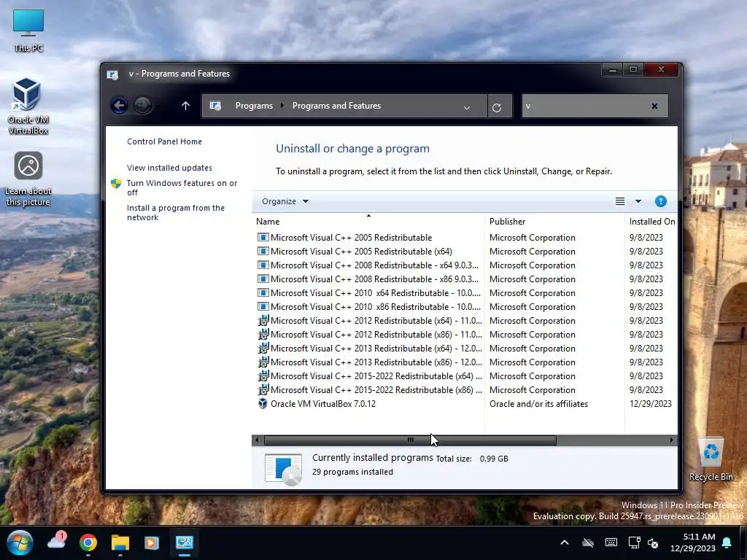The width and height of the screenshot is (747, 560).
Task: Open Oracle VM VirtualBox desktop shortcut
Action: tap(28, 106)
